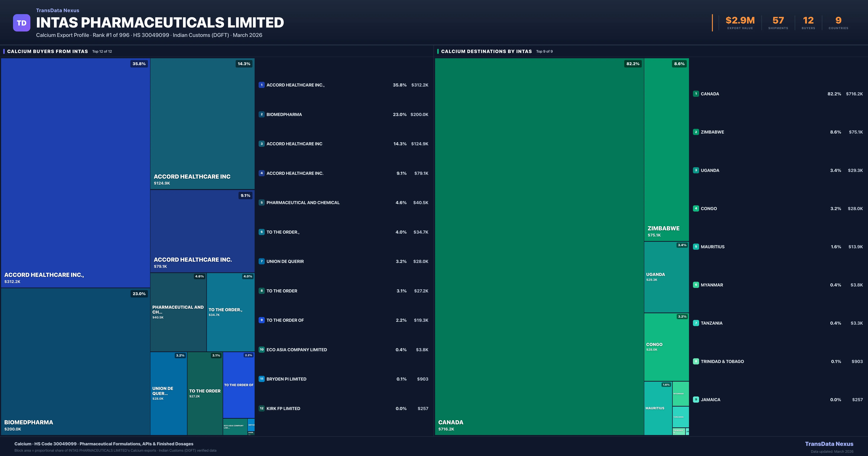Click rank 5 badge for PHARMACEUTICAL AND CHEMICAL

[261, 202]
